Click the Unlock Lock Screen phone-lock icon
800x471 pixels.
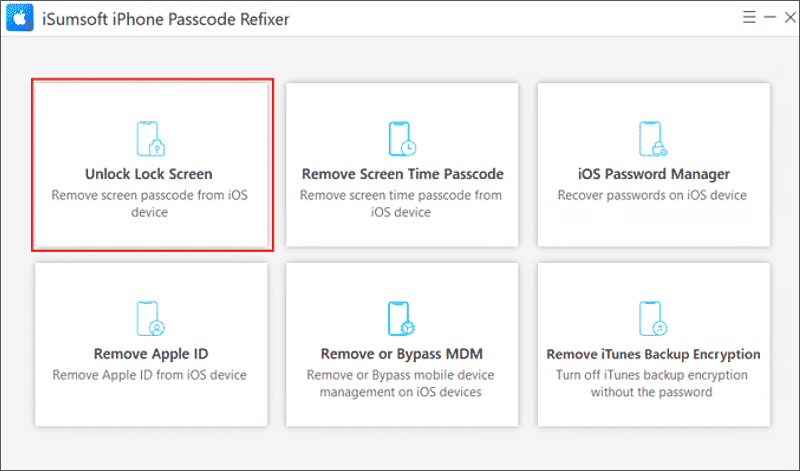[x=151, y=139]
